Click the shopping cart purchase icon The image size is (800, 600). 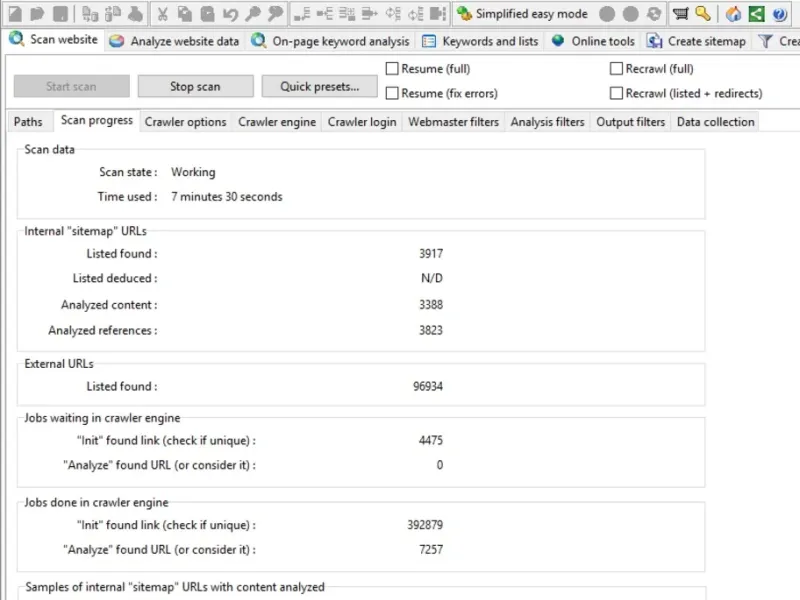(x=680, y=14)
